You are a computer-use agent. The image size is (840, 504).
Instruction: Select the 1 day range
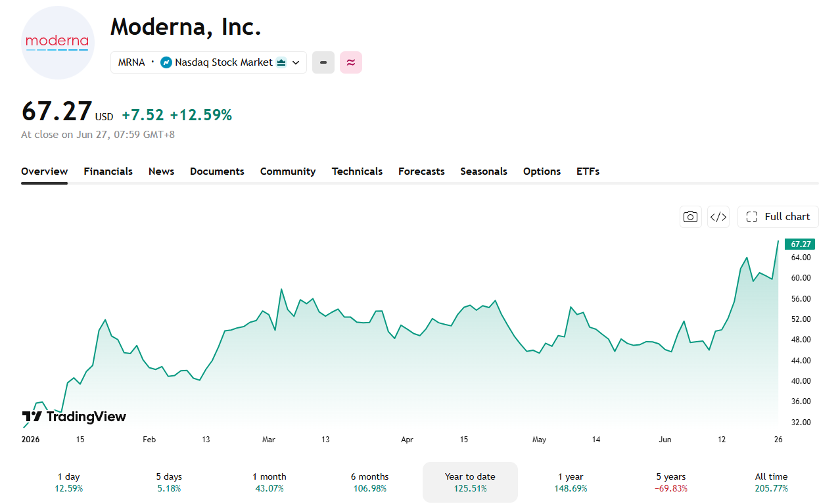pos(69,482)
